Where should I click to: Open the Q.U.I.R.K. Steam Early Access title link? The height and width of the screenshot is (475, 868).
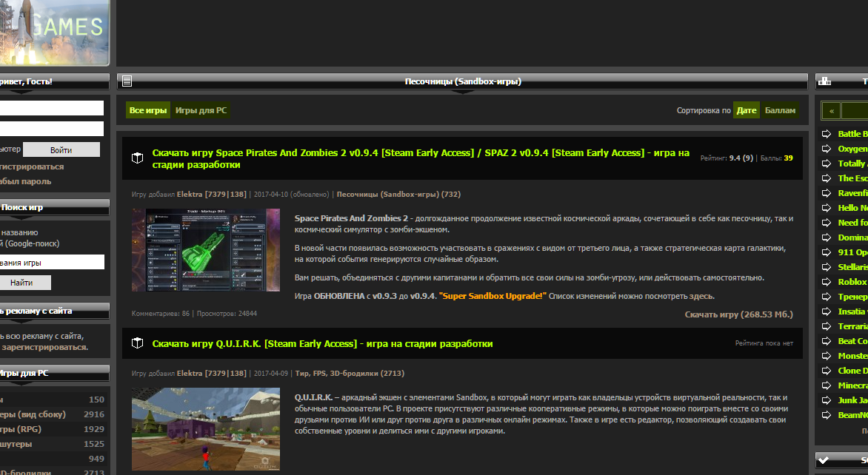tap(322, 343)
